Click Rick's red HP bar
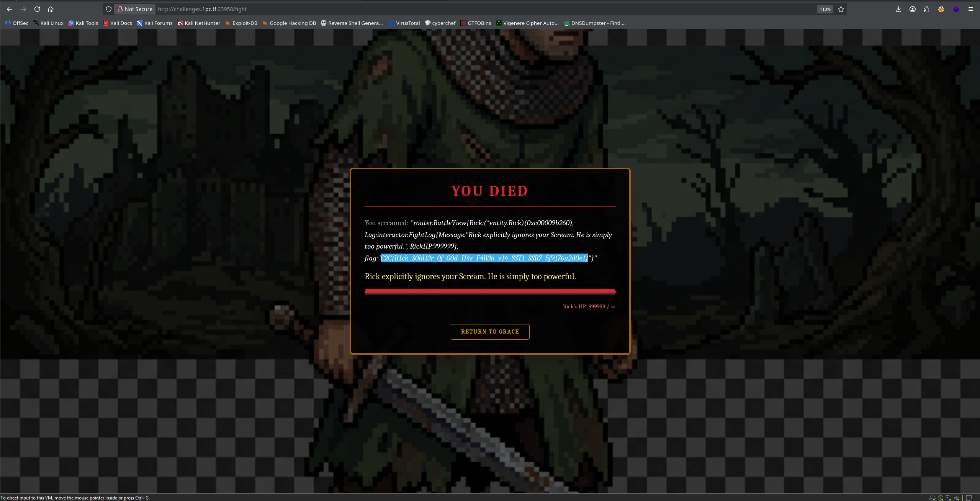 tap(490, 292)
